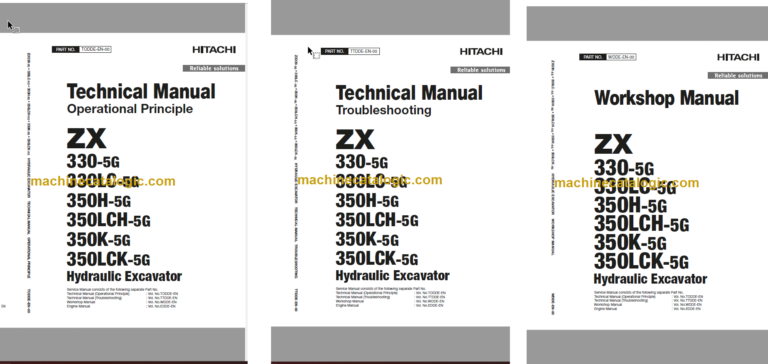
Task: Click model 350LCH-5G on Troubleshooting cover
Action: click(377, 220)
